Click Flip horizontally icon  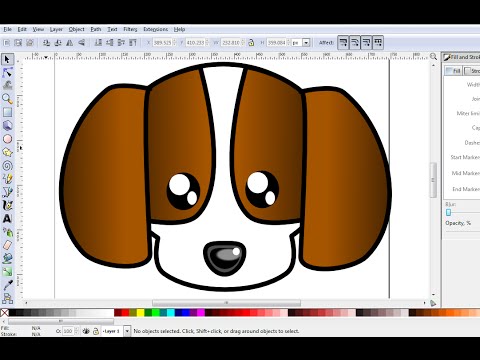[70, 43]
